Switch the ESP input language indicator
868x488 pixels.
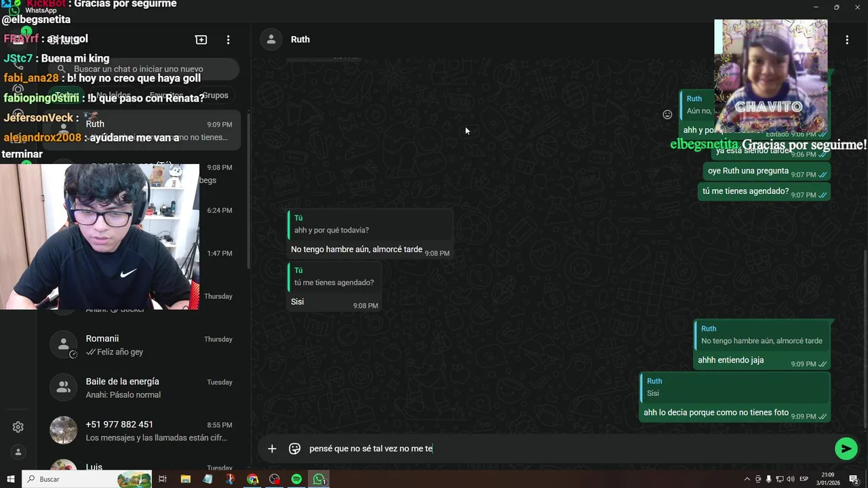click(x=804, y=479)
